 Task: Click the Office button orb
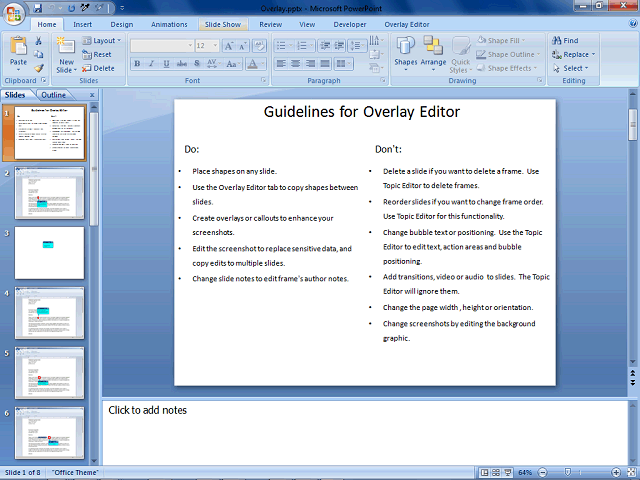(14, 13)
